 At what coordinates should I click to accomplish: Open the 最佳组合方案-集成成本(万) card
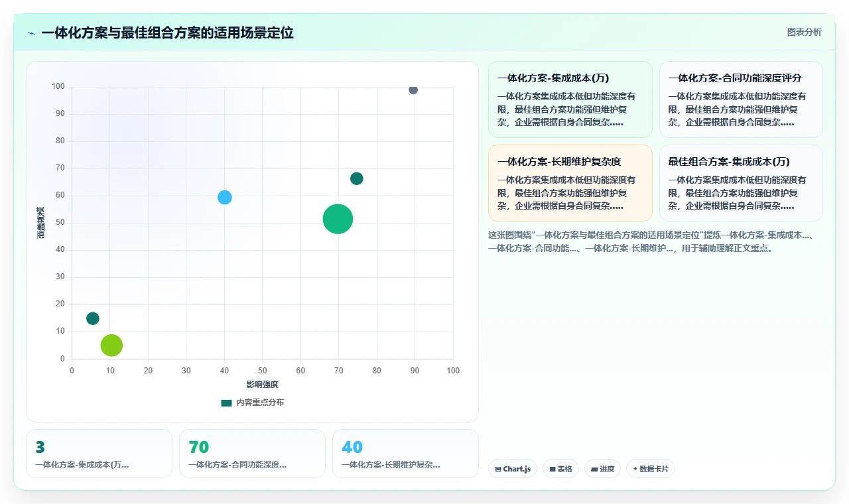coord(741,183)
